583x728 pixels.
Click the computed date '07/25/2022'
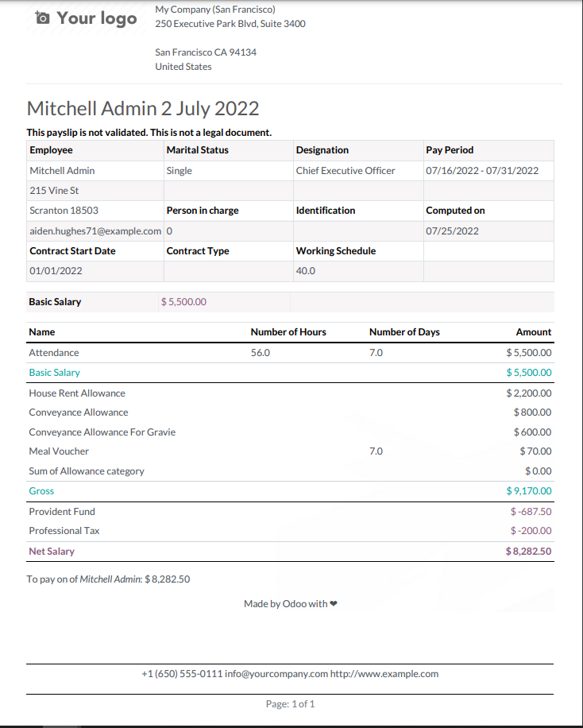point(452,231)
